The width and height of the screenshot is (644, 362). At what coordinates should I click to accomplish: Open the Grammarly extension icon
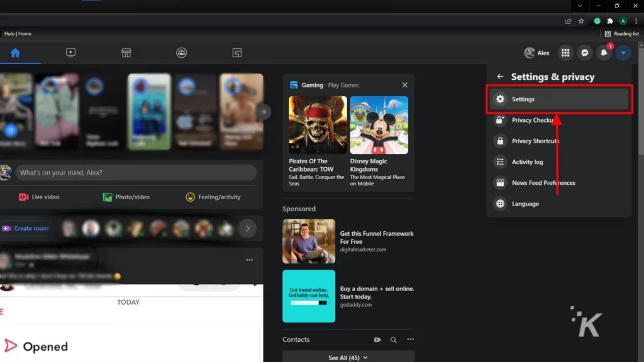click(x=597, y=21)
